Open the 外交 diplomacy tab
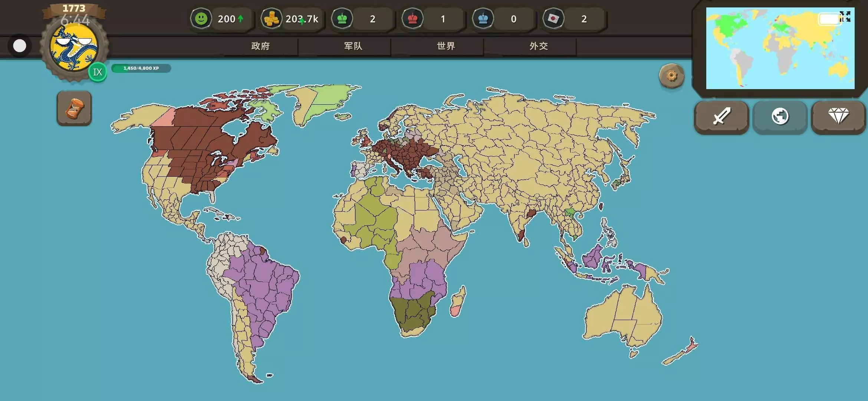Image resolution: width=868 pixels, height=401 pixels. [539, 46]
